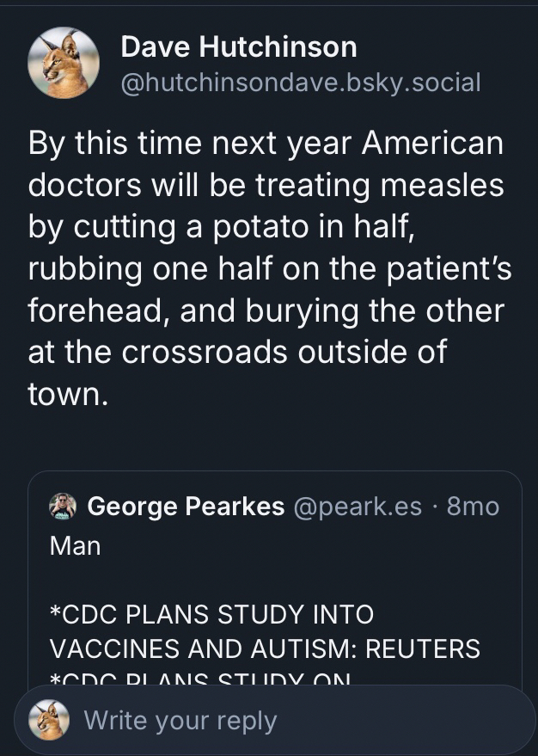Viewport: 538px width, 756px height.
Task: Focus the "Write your reply" field
Action: (x=258, y=720)
